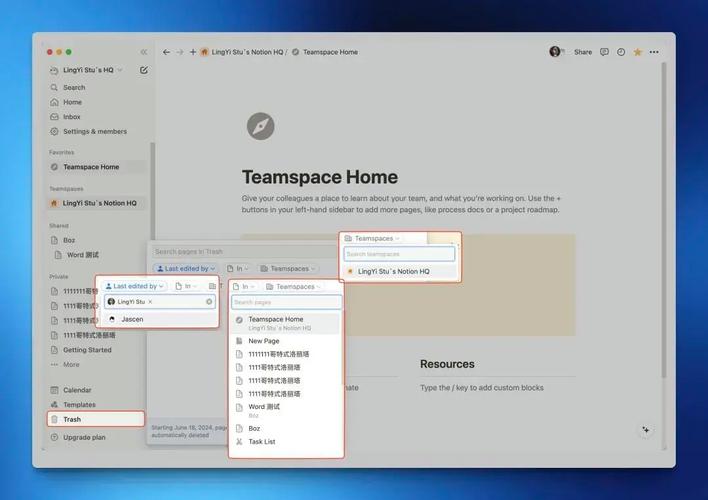This screenshot has width=708, height=500.
Task: Collapse the sidebar with the double-chevron icon
Action: (x=144, y=52)
